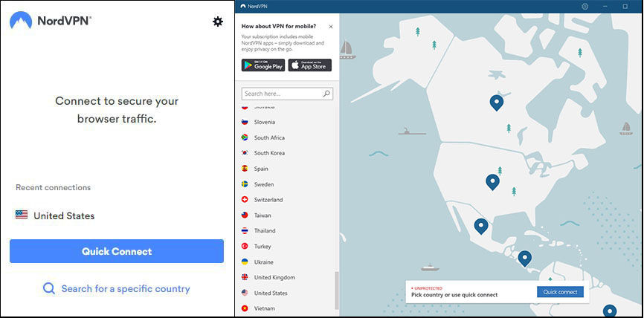Select United States under Recent connections
The width and height of the screenshot is (644, 318).
tap(55, 215)
